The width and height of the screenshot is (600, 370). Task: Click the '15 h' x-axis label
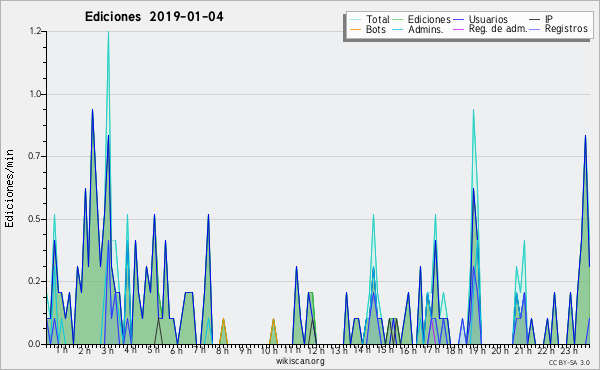[385, 350]
